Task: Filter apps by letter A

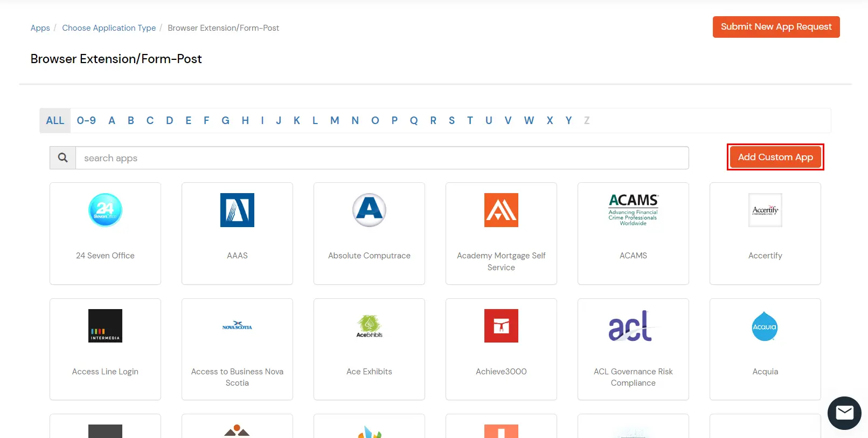Action: click(112, 120)
